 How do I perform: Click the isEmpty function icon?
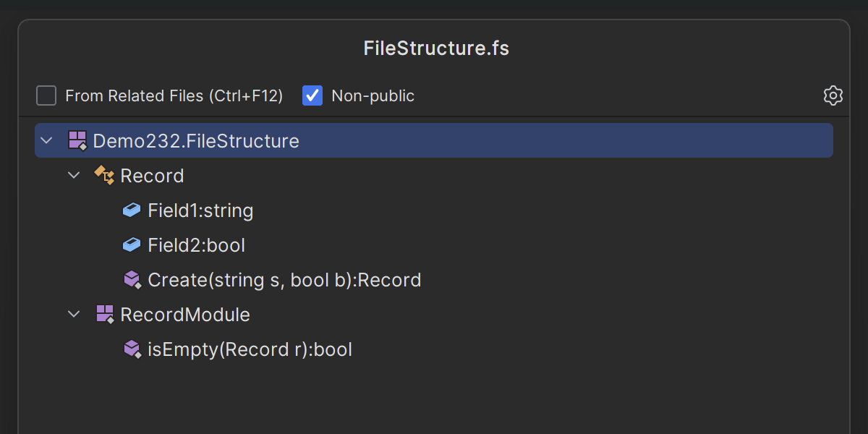click(x=132, y=349)
